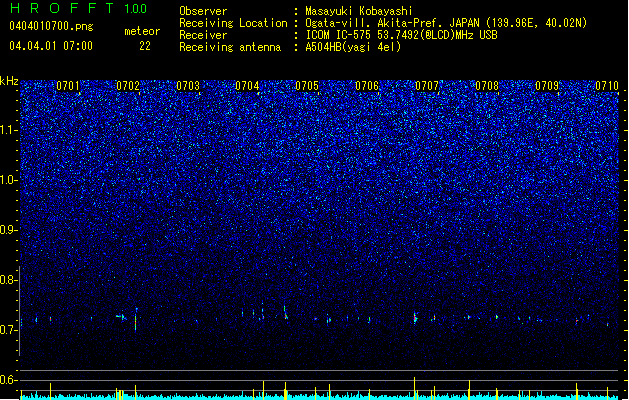The image size is (629, 400).
Task: Click the 0.6 kHz axis label
Action: click(8, 380)
